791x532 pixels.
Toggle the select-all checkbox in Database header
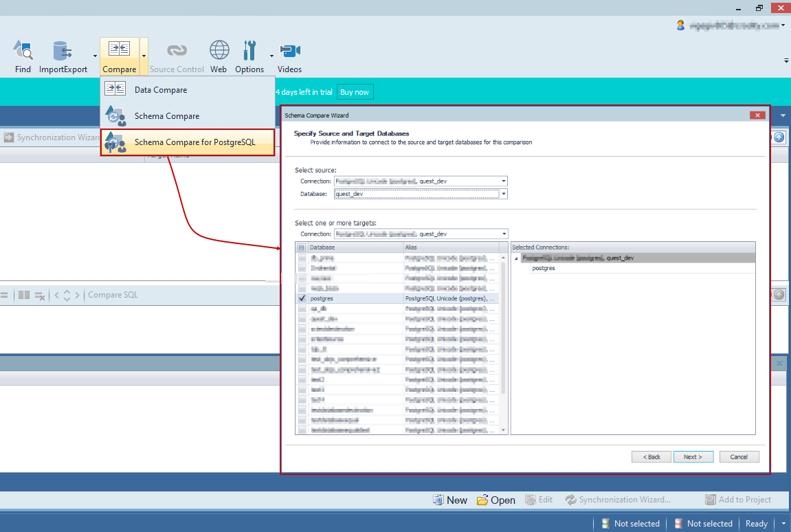tap(302, 247)
